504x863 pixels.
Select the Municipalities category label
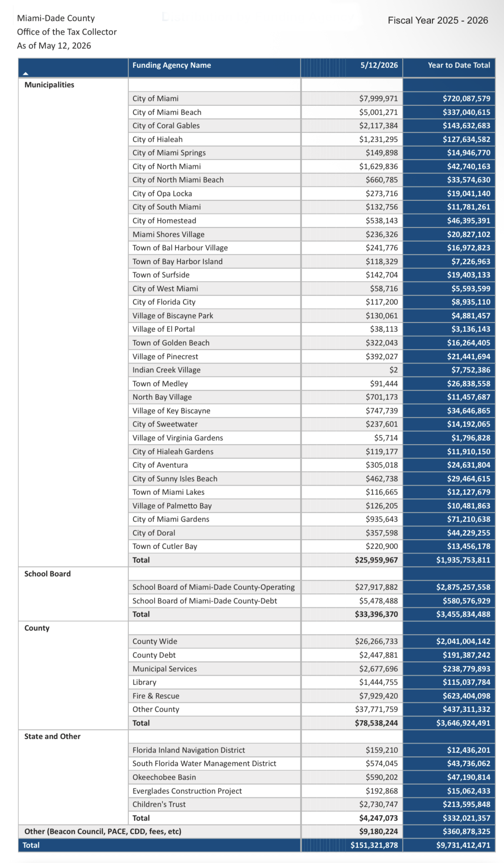49,85
